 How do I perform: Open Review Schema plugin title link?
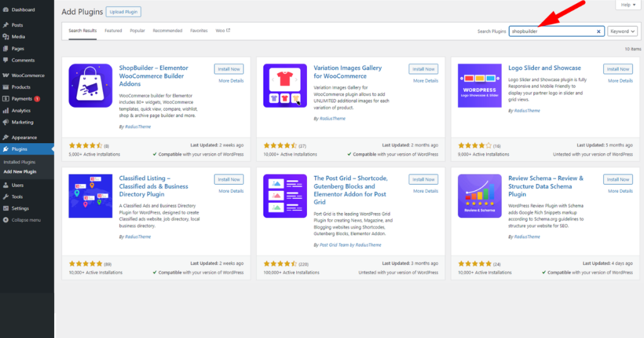click(546, 186)
